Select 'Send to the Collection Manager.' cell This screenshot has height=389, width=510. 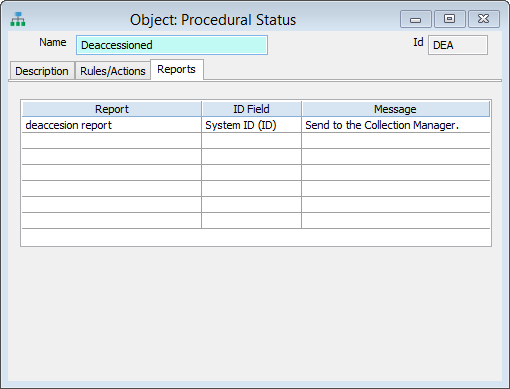click(x=396, y=125)
